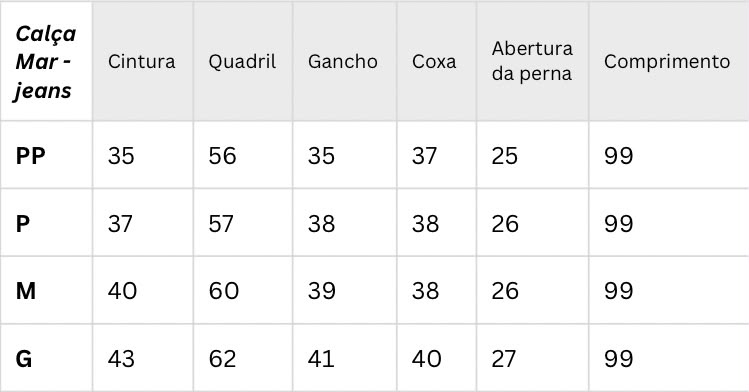Select Gancho value 39 in M row
This screenshot has height=392, width=749.
pos(321,291)
